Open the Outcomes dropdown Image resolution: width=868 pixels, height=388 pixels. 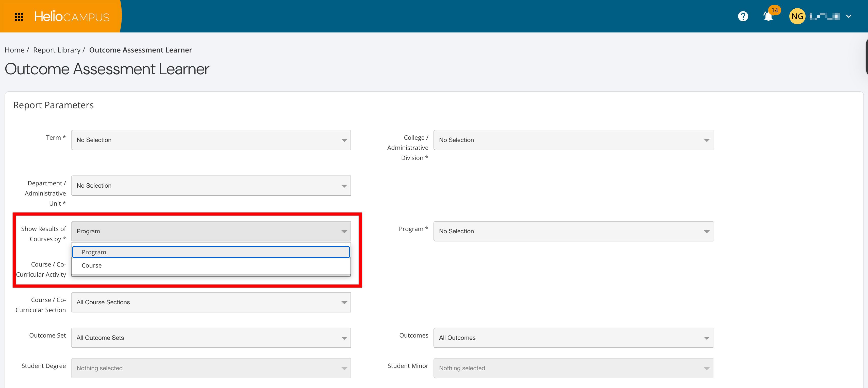click(x=573, y=338)
